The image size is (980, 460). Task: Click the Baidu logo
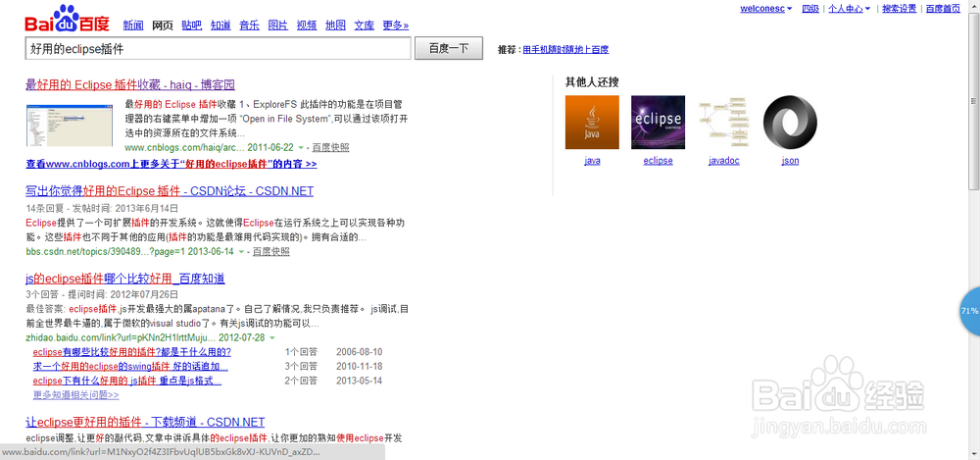pos(67,19)
